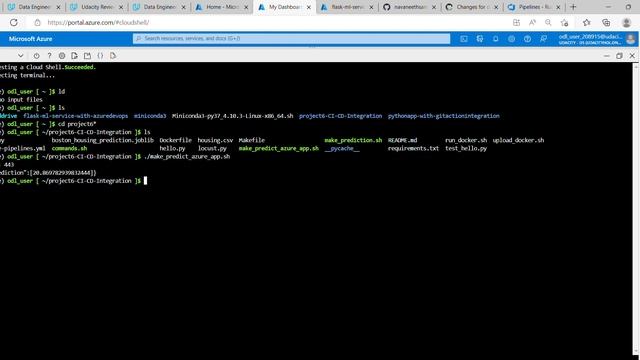Maximize the Cloud Shell panel
The width and height of the screenshot is (640, 360).
coord(619,56)
